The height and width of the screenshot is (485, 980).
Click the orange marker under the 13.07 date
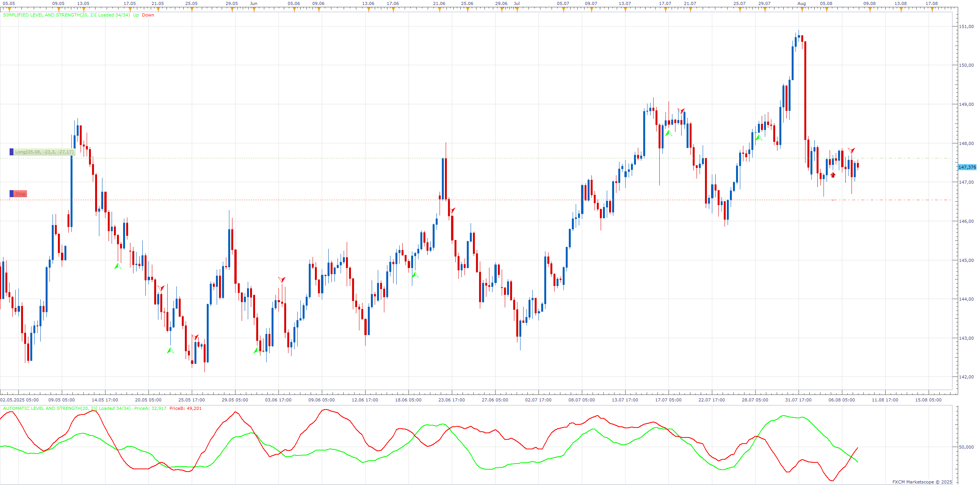tap(625, 9)
